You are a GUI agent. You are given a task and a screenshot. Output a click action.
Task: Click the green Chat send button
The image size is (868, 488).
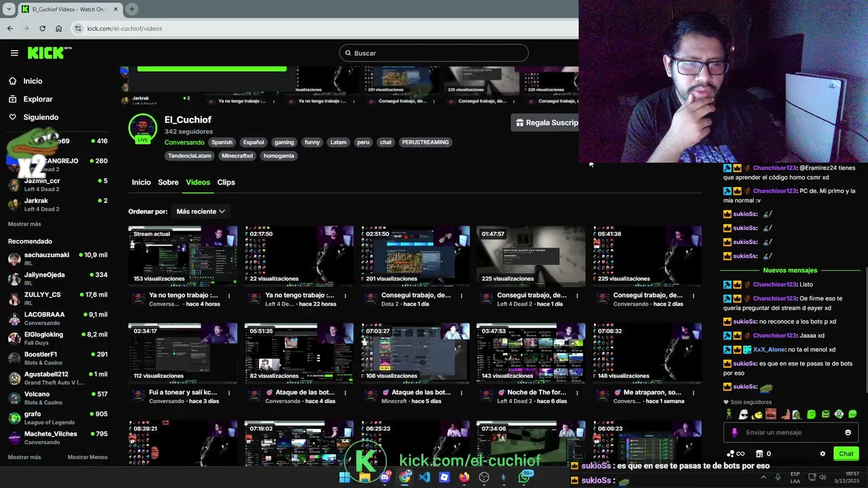coord(846,454)
